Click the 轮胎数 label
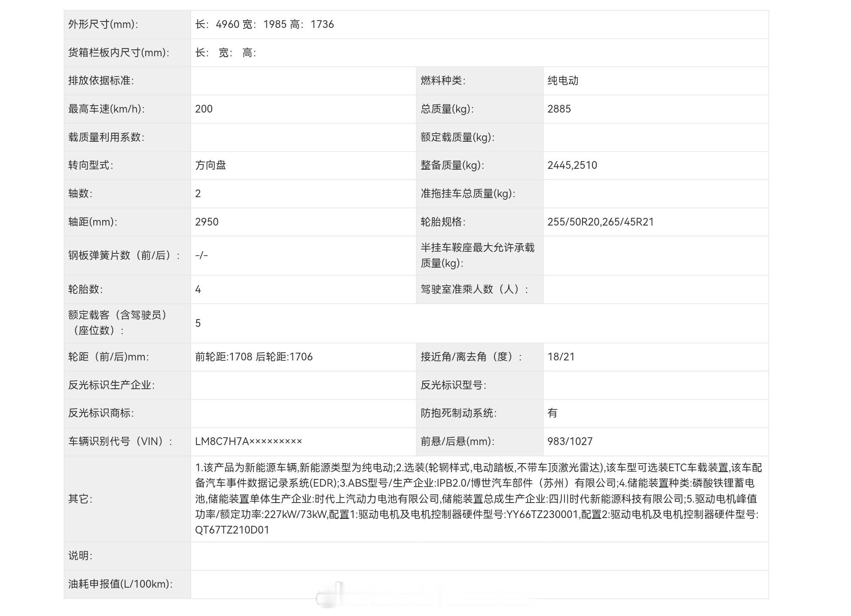 85,290
